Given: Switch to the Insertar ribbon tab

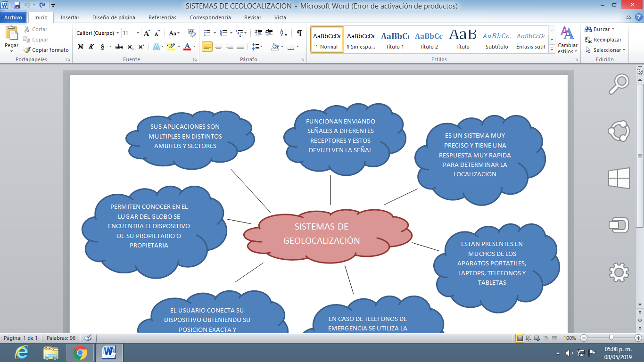Looking at the screenshot, I should pos(70,17).
